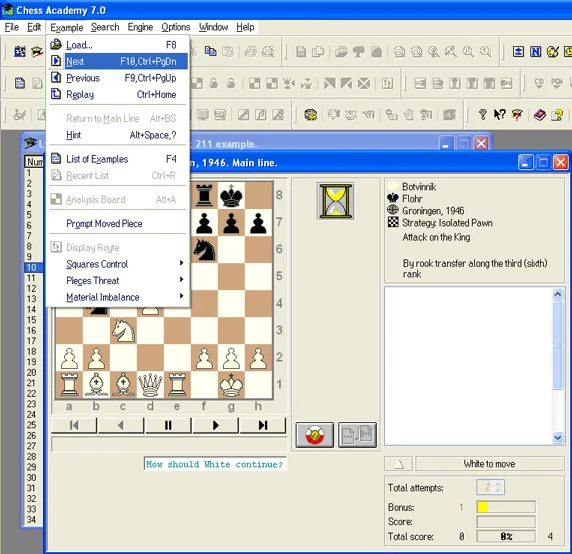Viewport: 572px width, 554px height.
Task: Click the question mark help icon
Action: pyautogui.click(x=482, y=115)
